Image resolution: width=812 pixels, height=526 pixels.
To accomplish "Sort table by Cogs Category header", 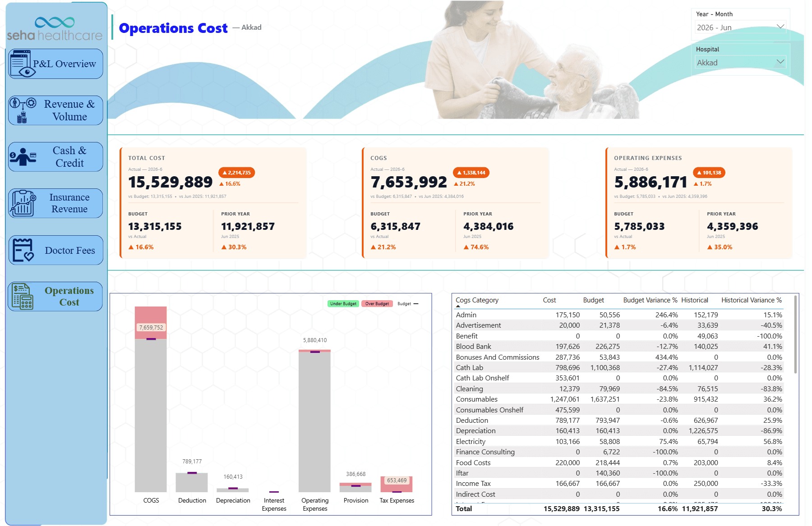I will [477, 300].
